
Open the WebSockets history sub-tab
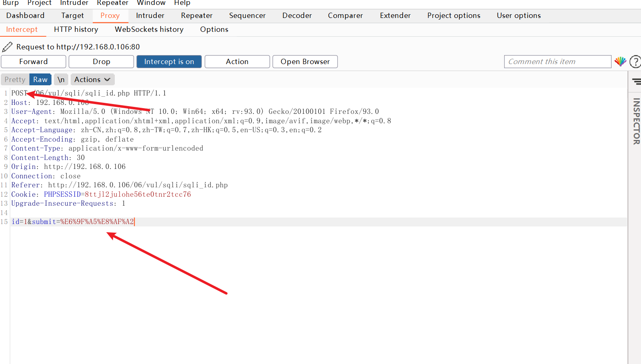[149, 29]
